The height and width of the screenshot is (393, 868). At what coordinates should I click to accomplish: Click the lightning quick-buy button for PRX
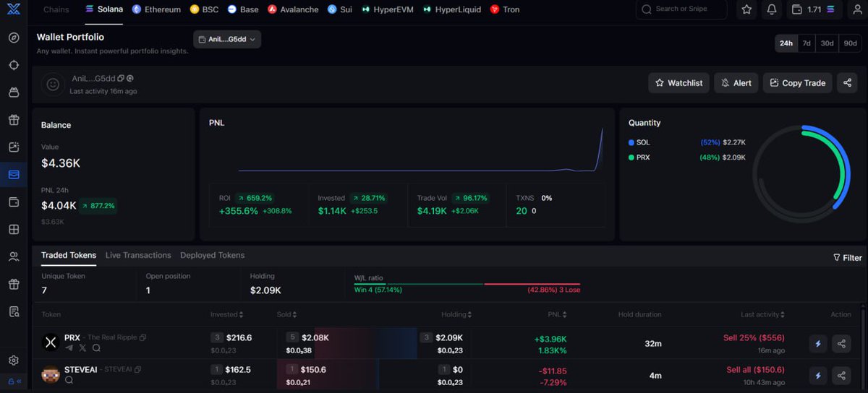[818, 344]
